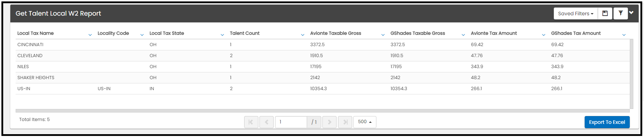The width and height of the screenshot is (644, 137).
Task: Sort by Talent Count header
Action: tap(245, 33)
